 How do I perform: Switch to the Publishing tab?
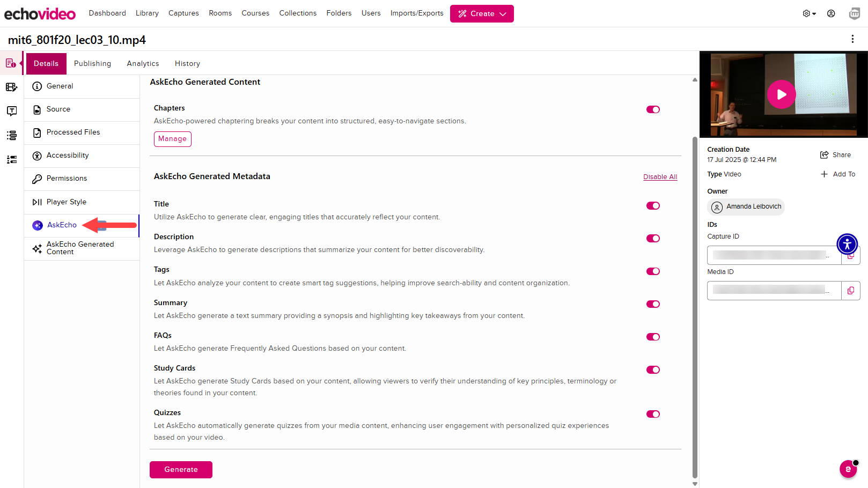(x=92, y=63)
